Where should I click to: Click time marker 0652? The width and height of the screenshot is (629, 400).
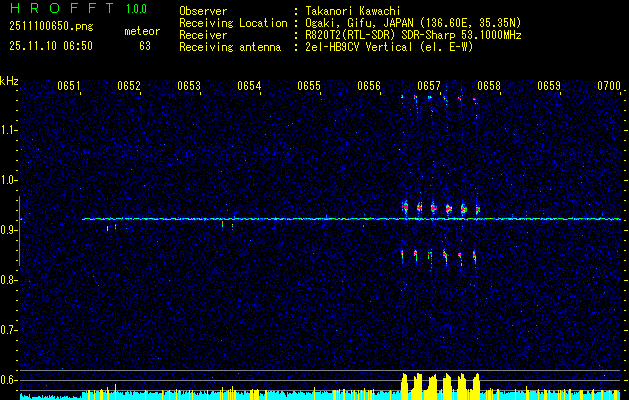point(129,85)
